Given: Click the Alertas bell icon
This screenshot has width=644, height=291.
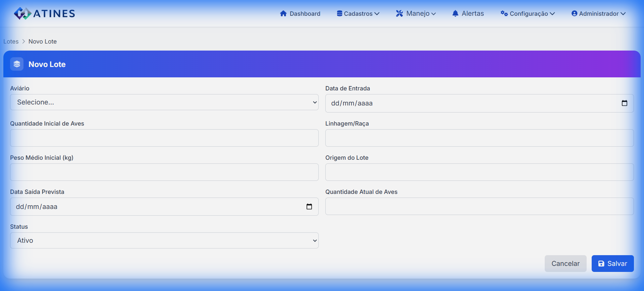Looking at the screenshot, I should tap(455, 13).
